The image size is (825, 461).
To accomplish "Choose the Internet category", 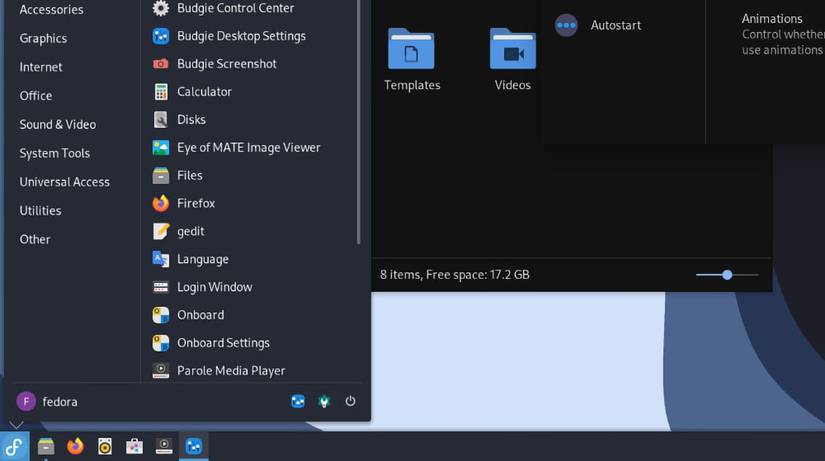I will 41,67.
